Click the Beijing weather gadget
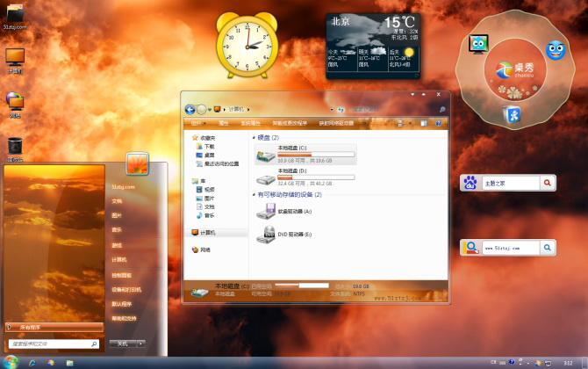The height and width of the screenshot is (369, 588). (373, 47)
